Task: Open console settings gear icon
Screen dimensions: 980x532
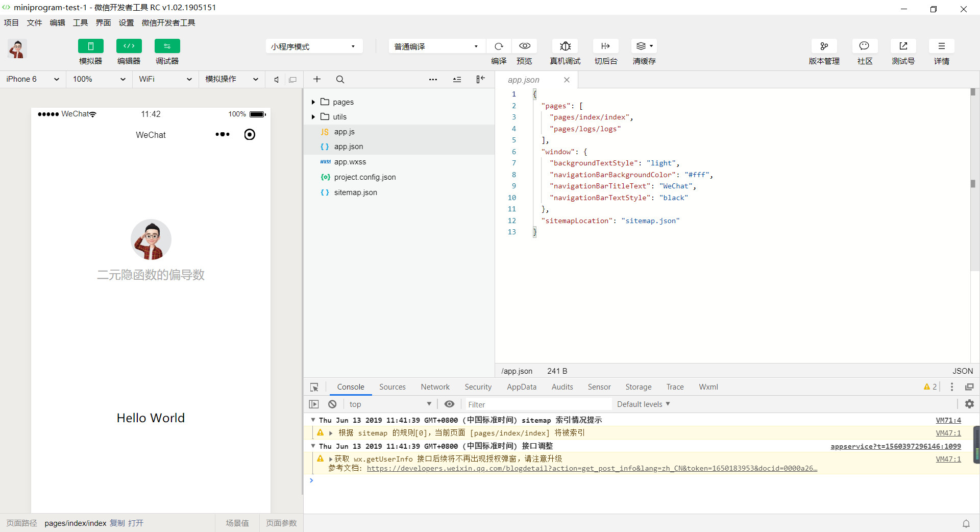Action: tap(969, 404)
